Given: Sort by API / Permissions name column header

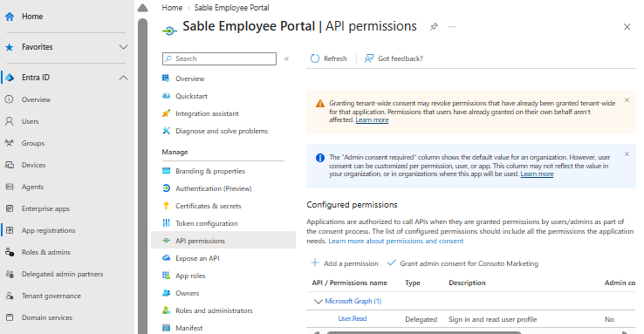Looking at the screenshot, I should [x=350, y=283].
